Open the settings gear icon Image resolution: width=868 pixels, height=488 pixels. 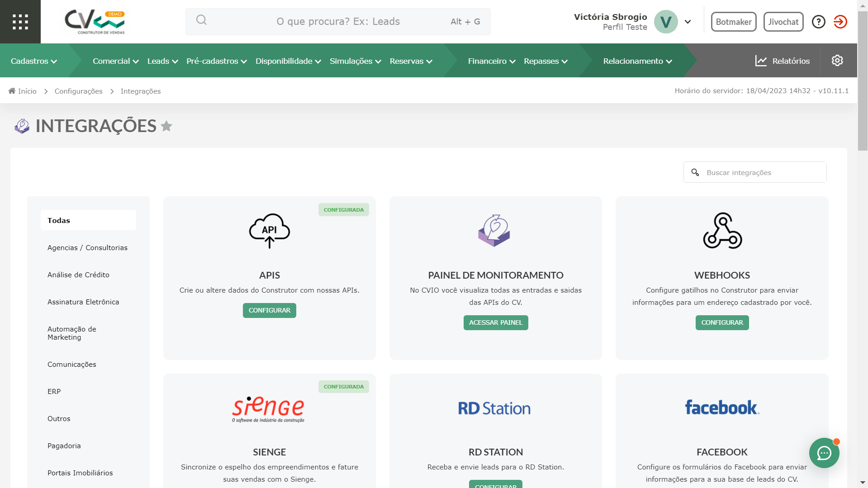pyautogui.click(x=837, y=61)
